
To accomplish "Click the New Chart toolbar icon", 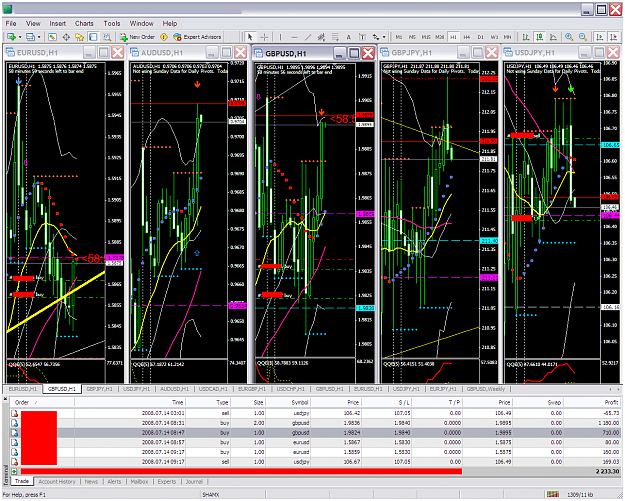I will coord(11,37).
